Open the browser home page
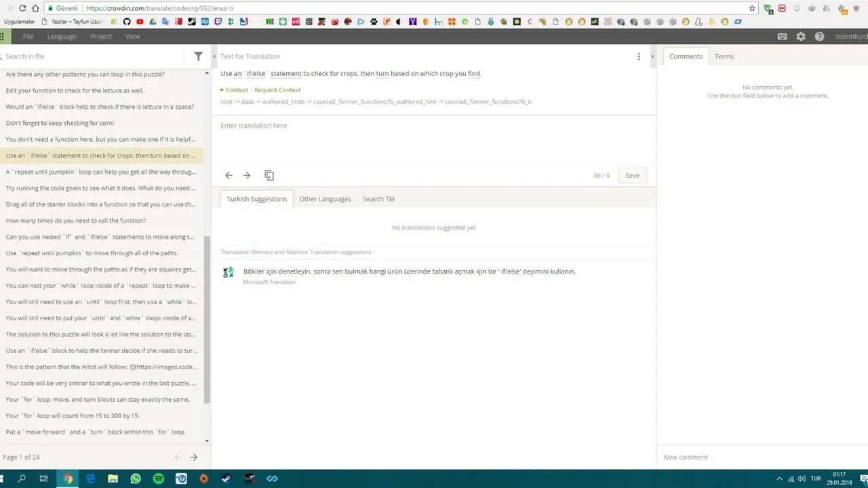 37,8
